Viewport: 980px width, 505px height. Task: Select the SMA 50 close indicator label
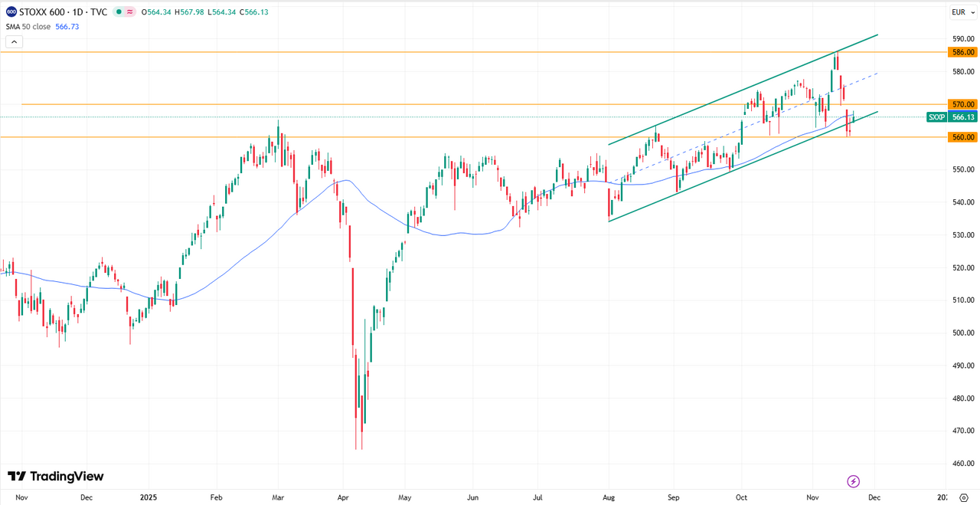pos(28,27)
